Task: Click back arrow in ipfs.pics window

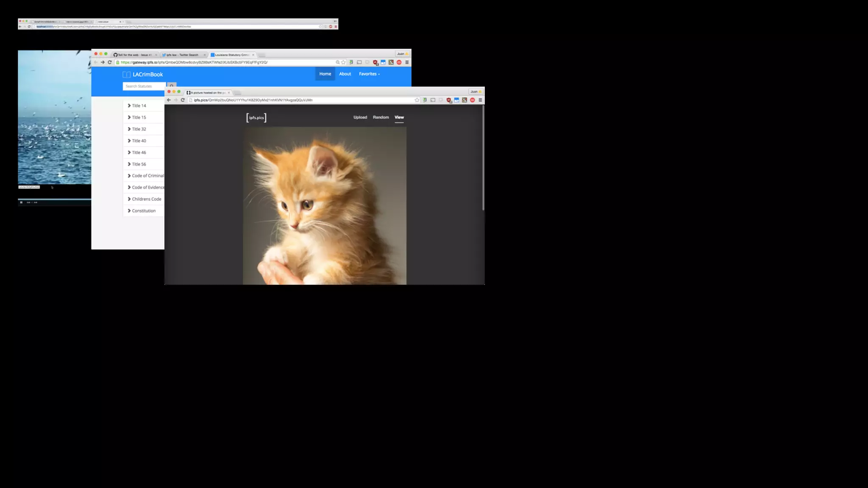Action: [169, 100]
